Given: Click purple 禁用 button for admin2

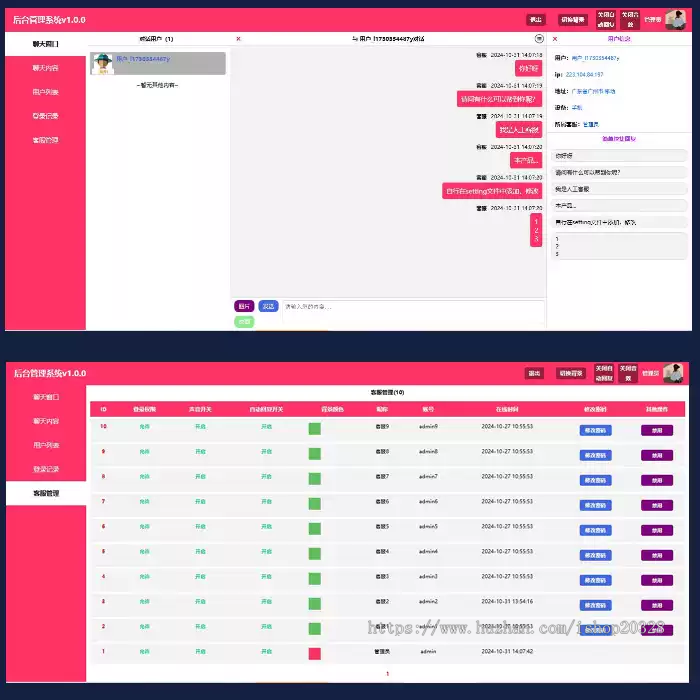Looking at the screenshot, I should coord(657,605).
